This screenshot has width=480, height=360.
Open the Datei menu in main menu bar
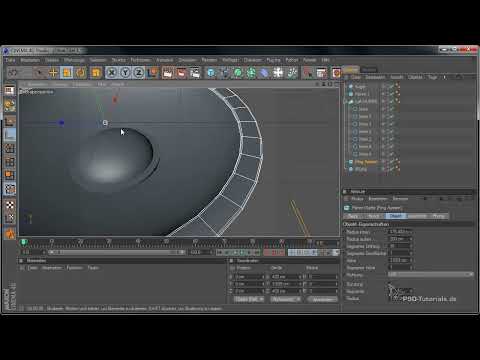[10, 60]
